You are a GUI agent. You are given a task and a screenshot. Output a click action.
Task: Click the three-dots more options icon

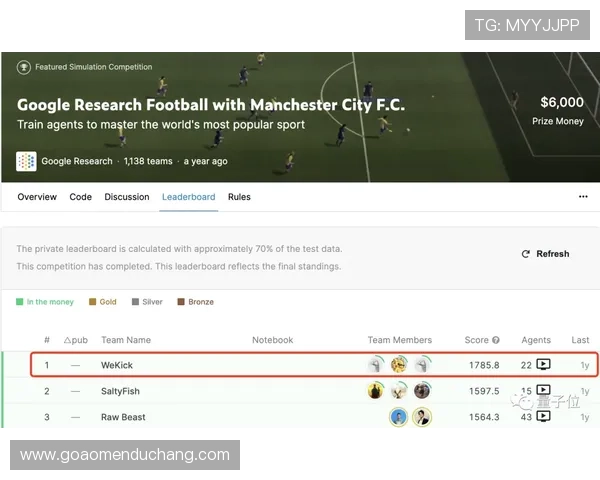(x=583, y=197)
